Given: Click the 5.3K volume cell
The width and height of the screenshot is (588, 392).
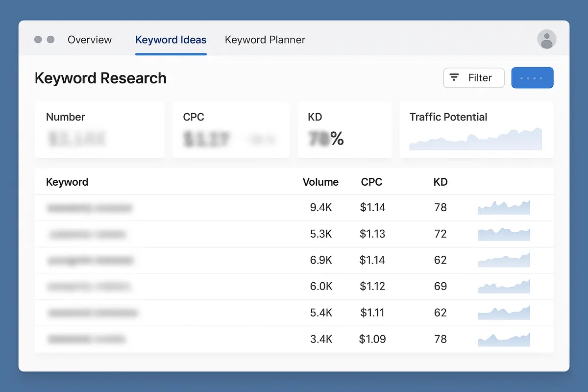Looking at the screenshot, I should click(321, 234).
